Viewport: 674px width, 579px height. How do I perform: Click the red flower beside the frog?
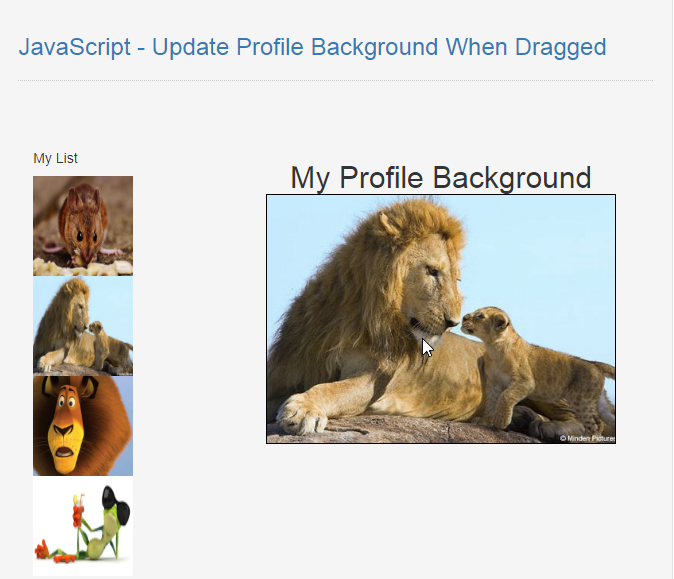pos(42,549)
